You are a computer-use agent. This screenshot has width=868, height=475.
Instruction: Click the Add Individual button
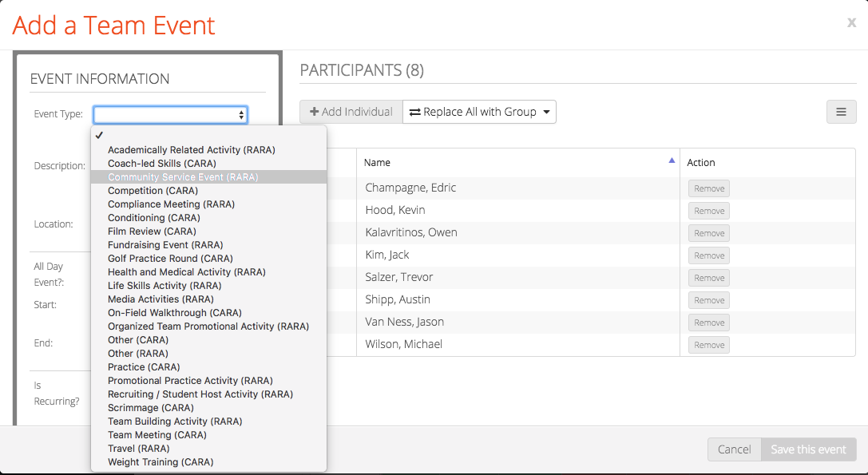(351, 112)
